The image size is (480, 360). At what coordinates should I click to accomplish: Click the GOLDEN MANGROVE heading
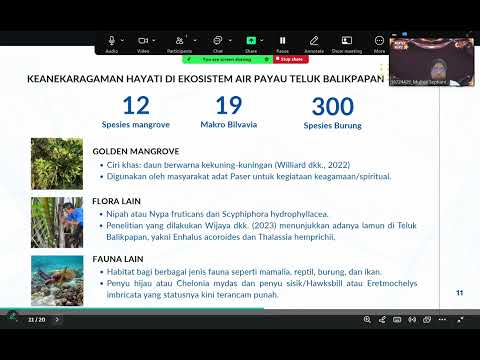pos(136,151)
